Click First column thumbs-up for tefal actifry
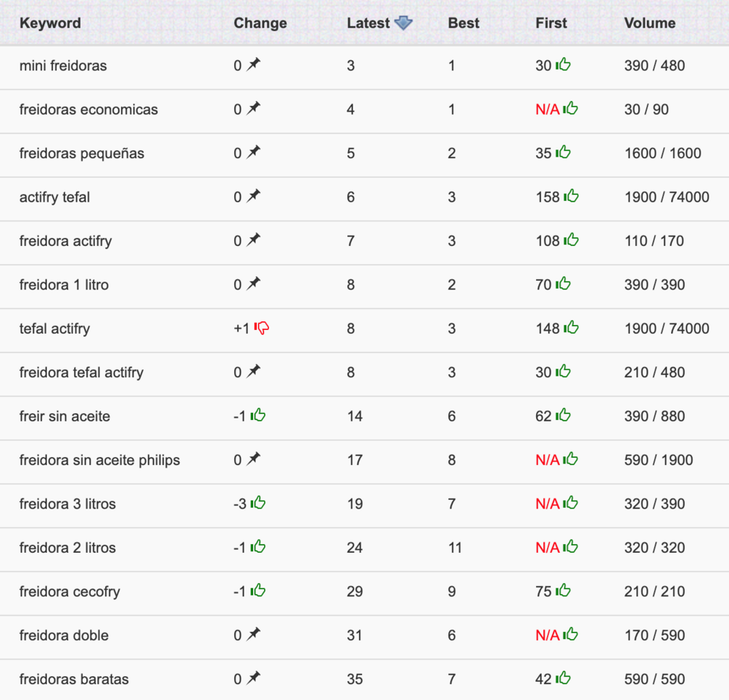The height and width of the screenshot is (700, 729). (572, 327)
